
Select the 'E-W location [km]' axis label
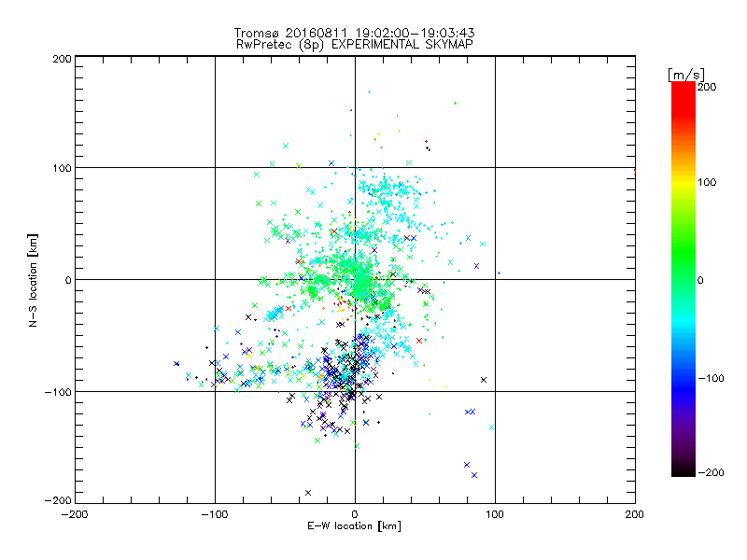pyautogui.click(x=354, y=526)
